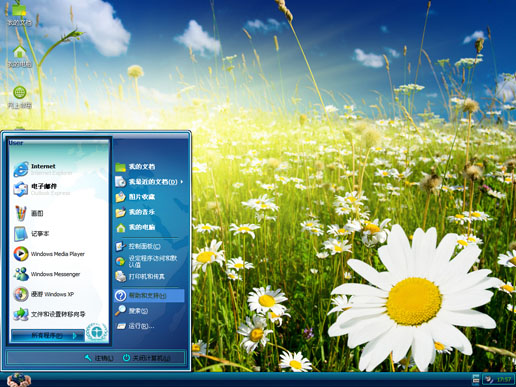Start Notepad 记事本 icon
Image resolution: width=516 pixels, height=387 pixels.
21,234
